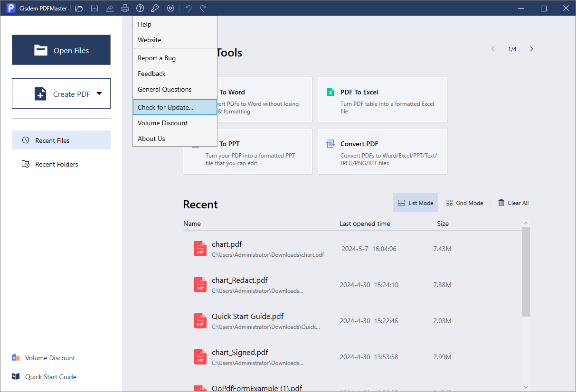The height and width of the screenshot is (392, 576).
Task: Click the scrollbar down arrow
Action: (x=526, y=387)
